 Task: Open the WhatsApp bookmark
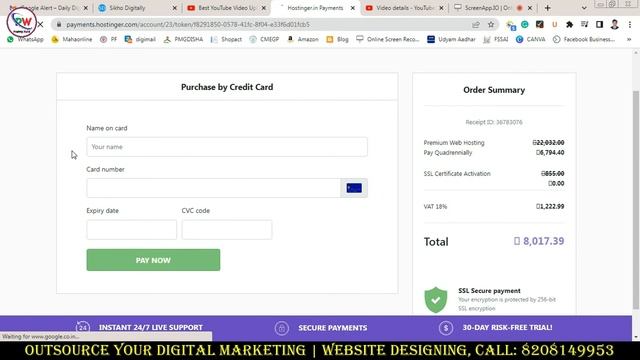click(x=25, y=39)
